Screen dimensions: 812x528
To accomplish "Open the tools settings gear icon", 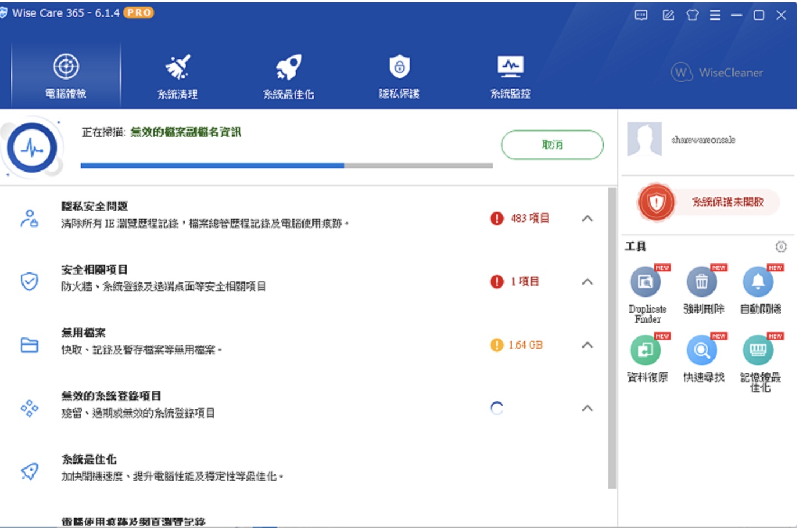I will (x=781, y=247).
